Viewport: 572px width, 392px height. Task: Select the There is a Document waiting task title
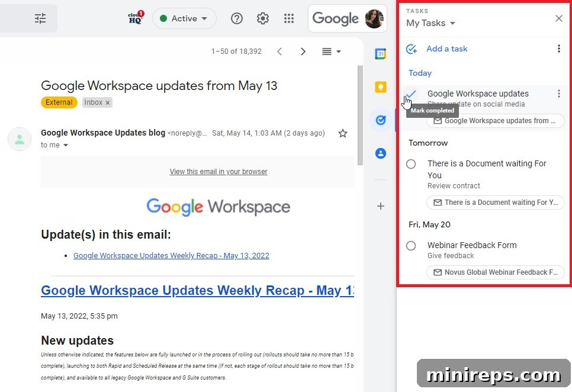tap(487, 169)
